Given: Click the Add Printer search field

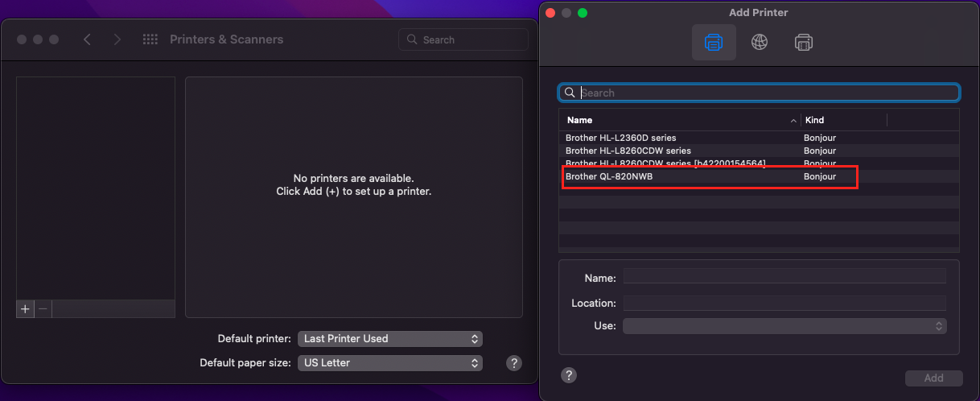Looking at the screenshot, I should click(759, 93).
